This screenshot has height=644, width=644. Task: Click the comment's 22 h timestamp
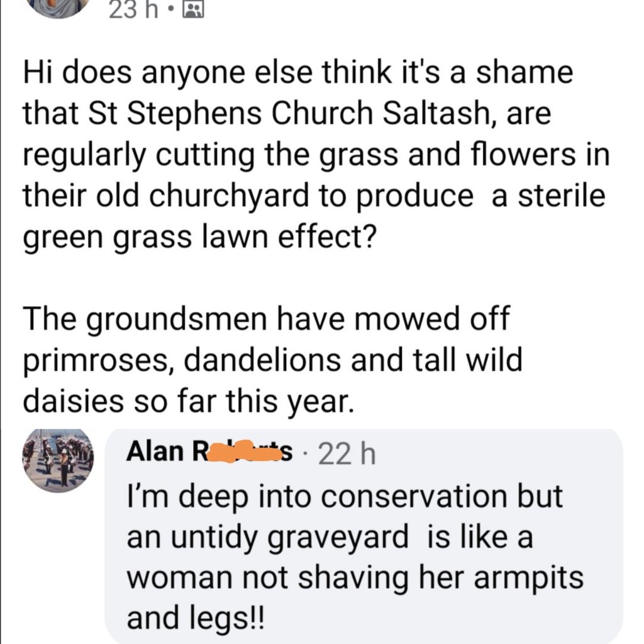(347, 454)
